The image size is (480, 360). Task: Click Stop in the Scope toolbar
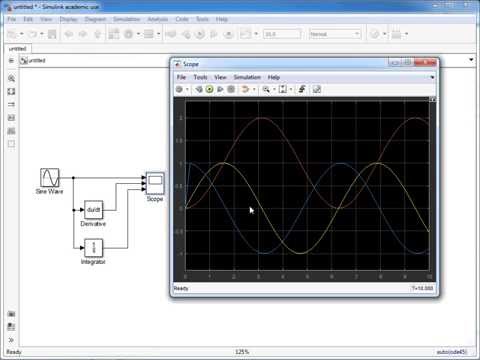click(x=231, y=89)
